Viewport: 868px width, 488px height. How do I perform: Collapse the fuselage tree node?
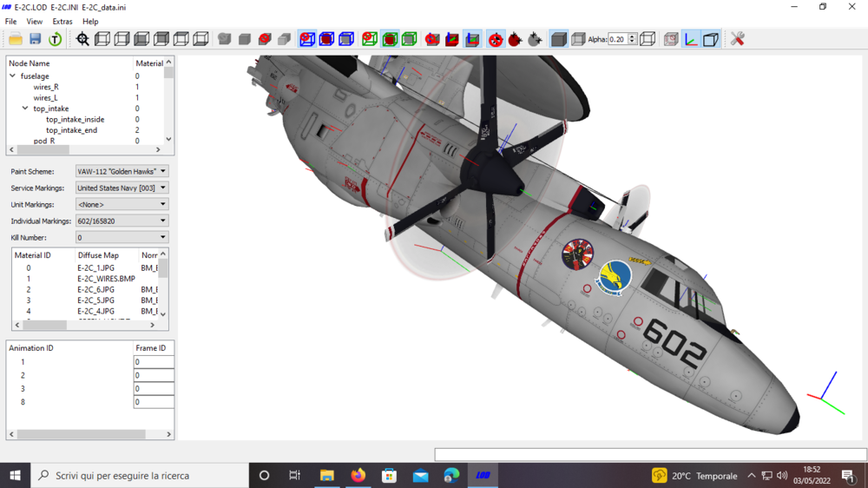(x=13, y=76)
